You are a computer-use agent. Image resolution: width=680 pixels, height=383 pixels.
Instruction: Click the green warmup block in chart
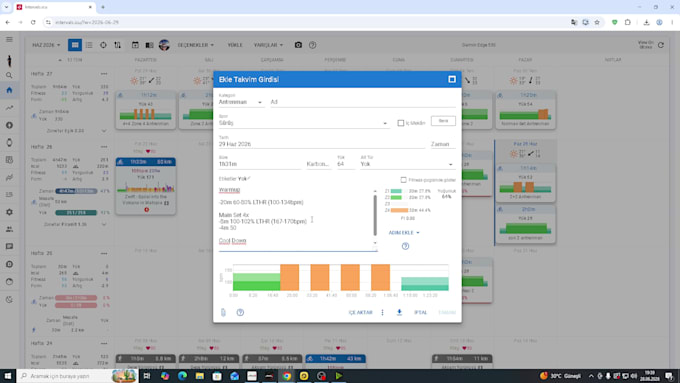coord(256,282)
